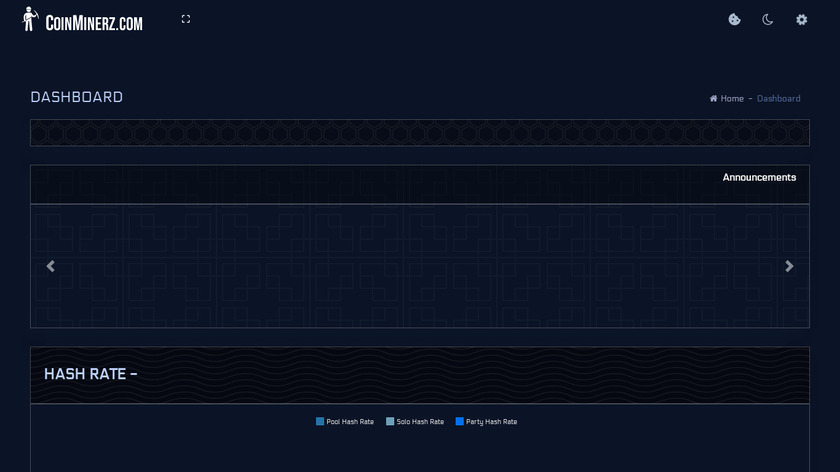Click the Dashboard breadcrumb item
The image size is (840, 472).
coord(778,99)
